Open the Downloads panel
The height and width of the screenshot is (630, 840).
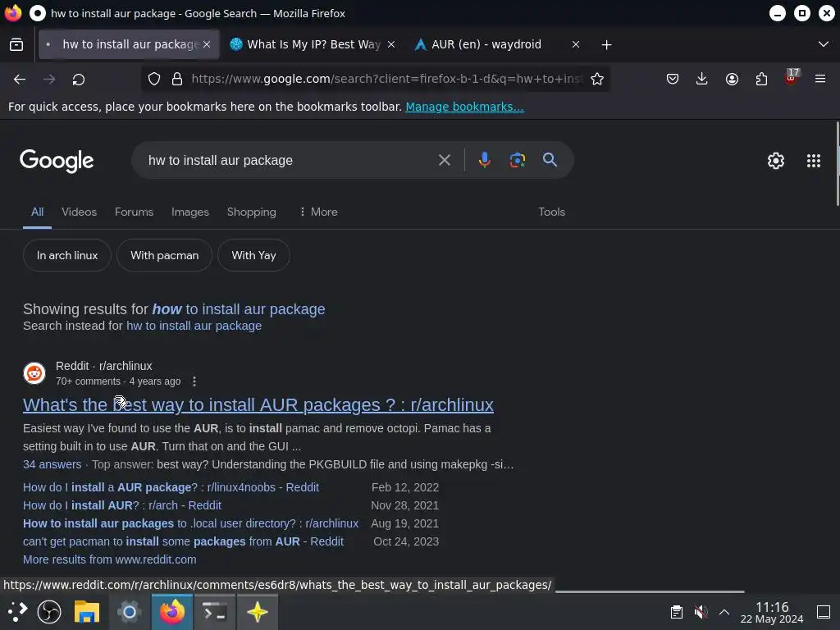click(x=702, y=80)
